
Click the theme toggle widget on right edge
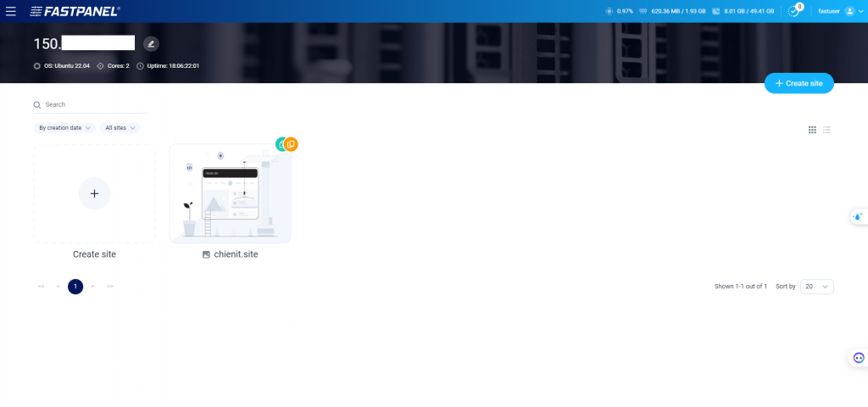859,217
